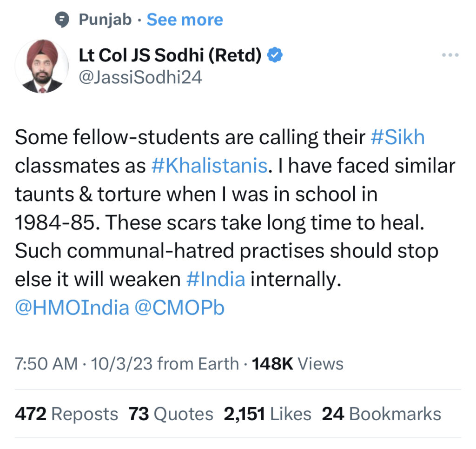The image size is (476, 449).
Task: Click the author name Lt Col JS Sodhi (Retd)
Action: coord(171,56)
